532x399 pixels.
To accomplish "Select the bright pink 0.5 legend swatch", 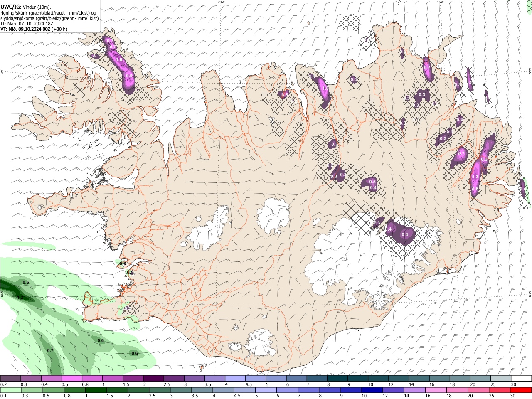I will click(x=71, y=379).
